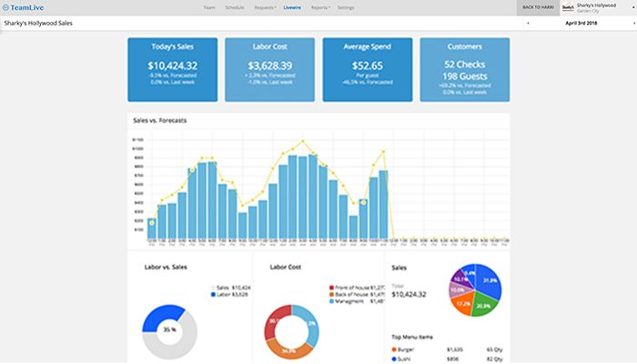Toggle Back of house legend entry
The image size is (637, 364).
(x=357, y=295)
